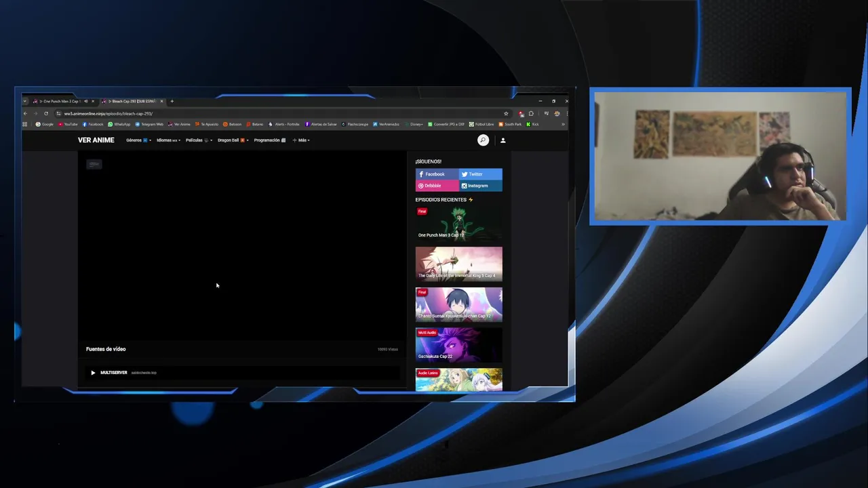Open the extensions puzzle icon
The image size is (868, 488).
pyautogui.click(x=531, y=113)
